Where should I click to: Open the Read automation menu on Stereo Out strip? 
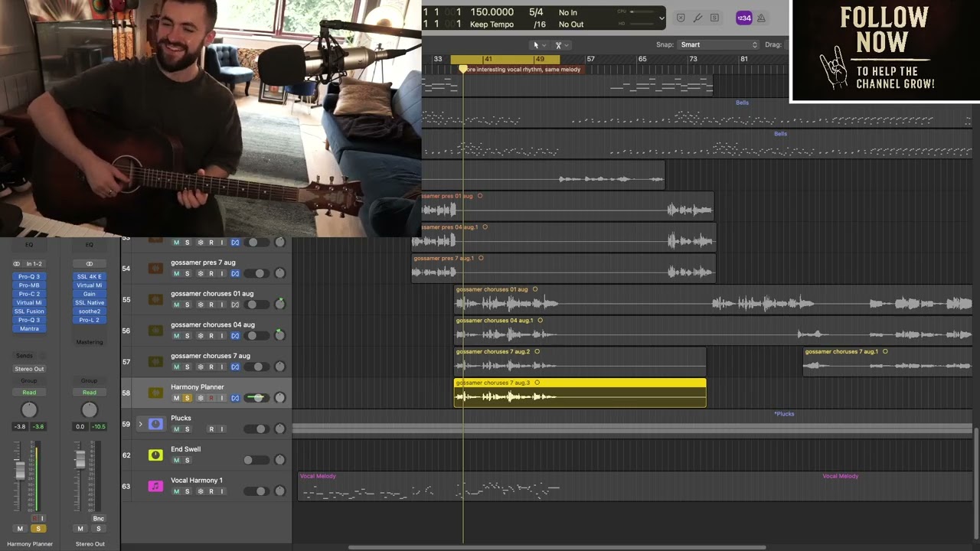point(90,393)
